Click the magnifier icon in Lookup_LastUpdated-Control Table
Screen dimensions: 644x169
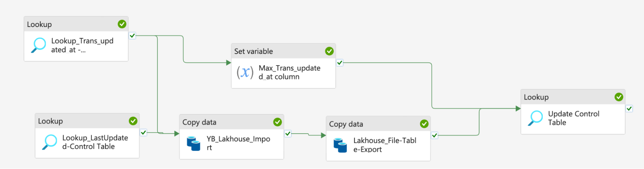50,142
